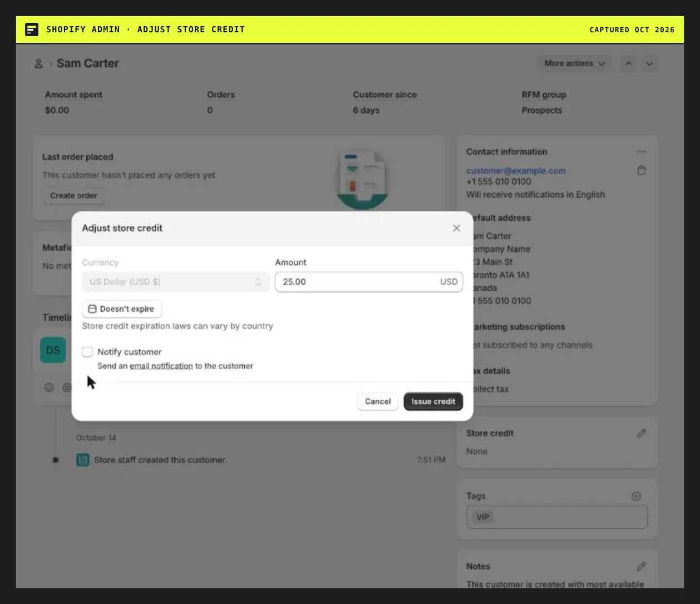
Task: Click the Tags input field
Action: click(x=557, y=517)
